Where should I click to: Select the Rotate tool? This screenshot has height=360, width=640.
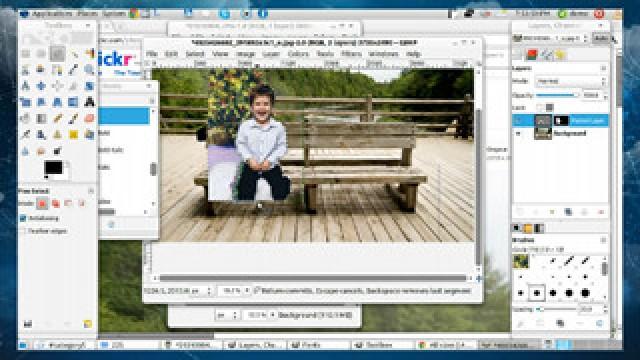pos(89,86)
